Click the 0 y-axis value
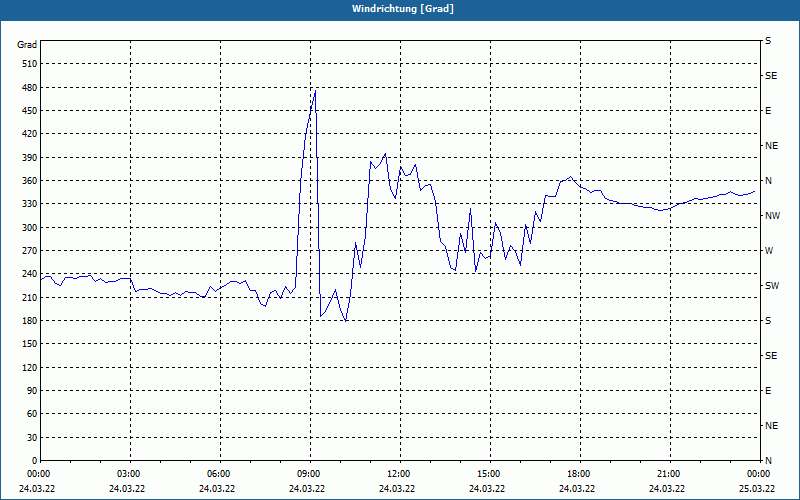The height and width of the screenshot is (500, 800). point(35,461)
